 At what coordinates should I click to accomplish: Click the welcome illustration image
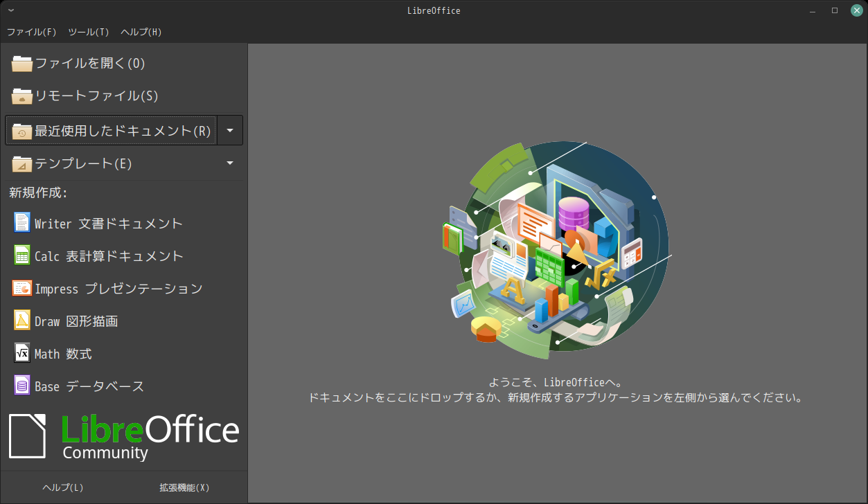(x=558, y=249)
